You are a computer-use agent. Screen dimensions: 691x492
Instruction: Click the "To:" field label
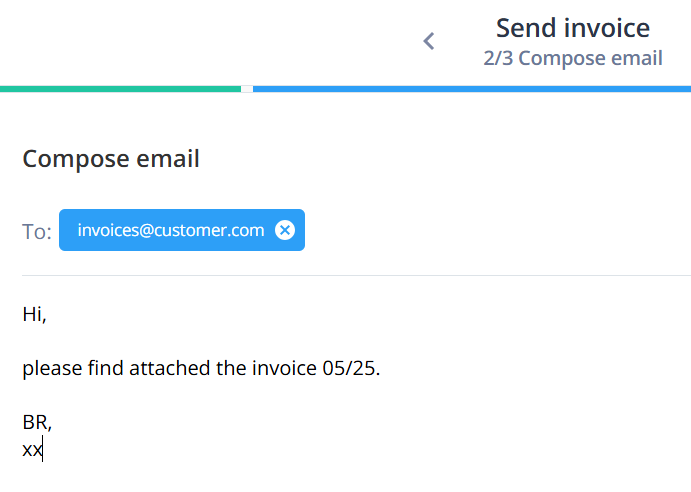pyautogui.click(x=37, y=231)
